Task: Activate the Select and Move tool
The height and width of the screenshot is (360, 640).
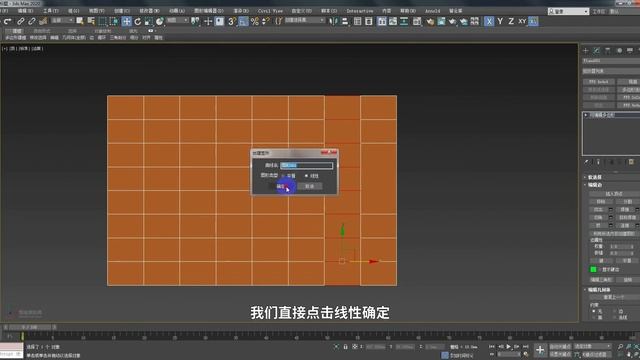Action: [x=127, y=21]
